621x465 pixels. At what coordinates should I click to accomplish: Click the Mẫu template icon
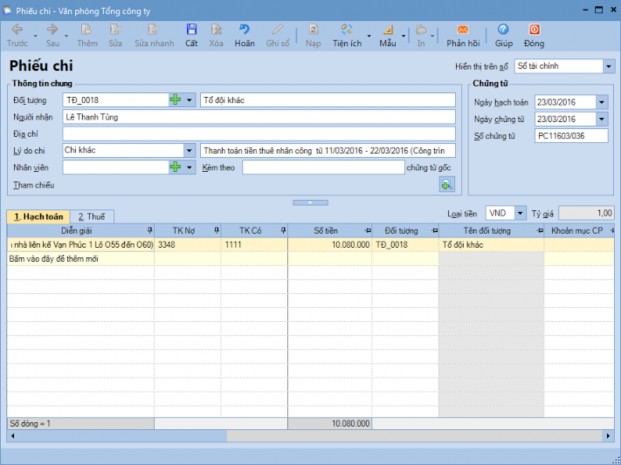tap(388, 35)
